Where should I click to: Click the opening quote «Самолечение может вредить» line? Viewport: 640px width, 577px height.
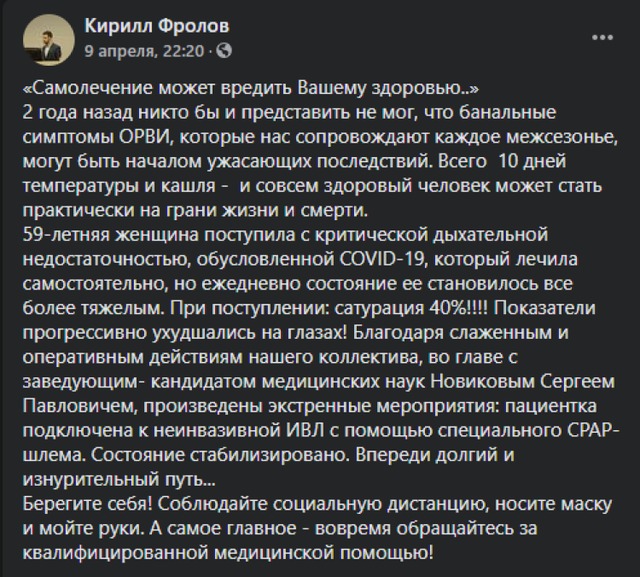[x=251, y=88]
